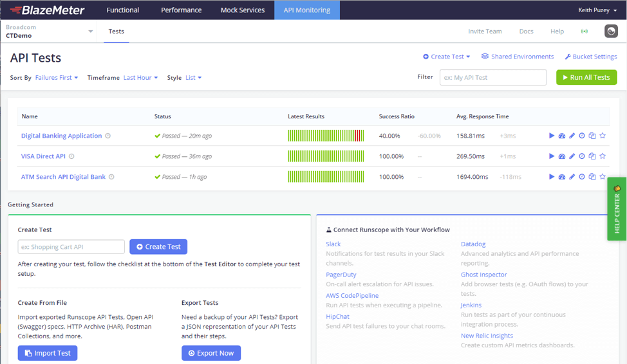
Task: Open the New Relic Insights link
Action: 487,336
